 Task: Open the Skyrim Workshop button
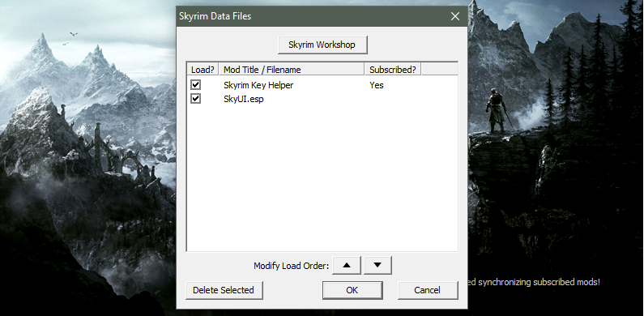click(x=322, y=45)
